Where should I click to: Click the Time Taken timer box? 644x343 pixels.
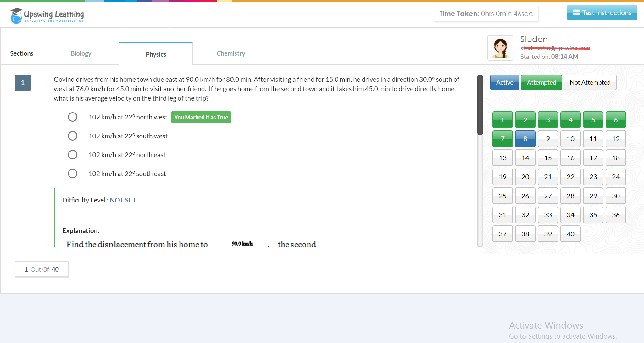486,14
